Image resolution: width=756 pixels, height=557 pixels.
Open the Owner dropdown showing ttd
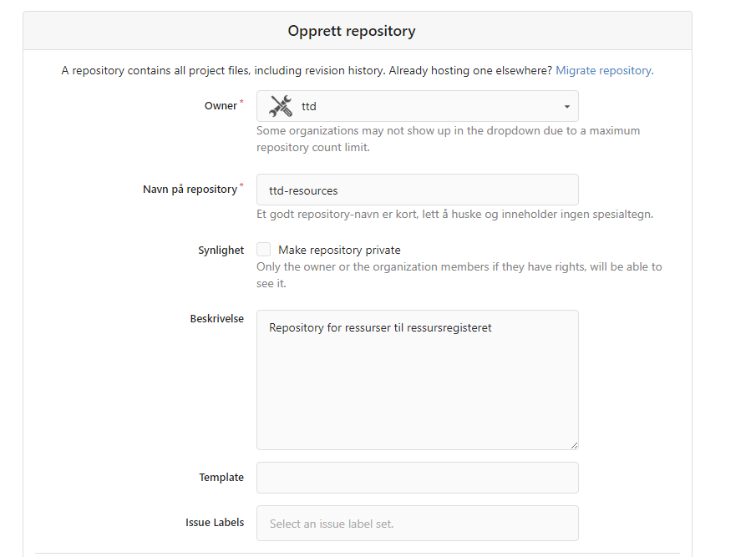(417, 106)
